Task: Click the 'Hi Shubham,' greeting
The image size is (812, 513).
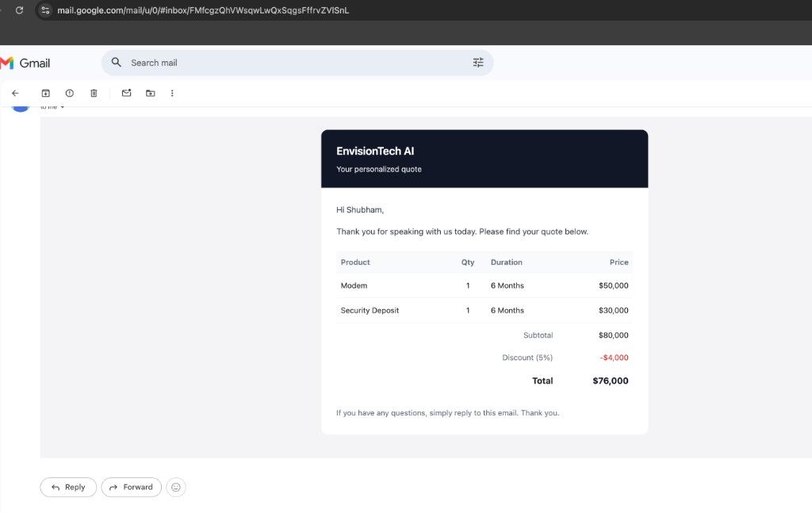Action: tap(360, 209)
